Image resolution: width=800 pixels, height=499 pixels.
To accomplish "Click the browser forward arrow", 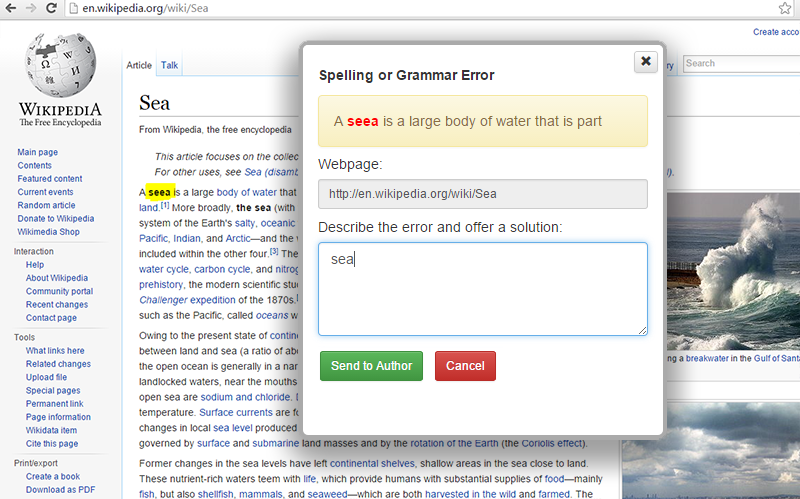I will [x=33, y=9].
